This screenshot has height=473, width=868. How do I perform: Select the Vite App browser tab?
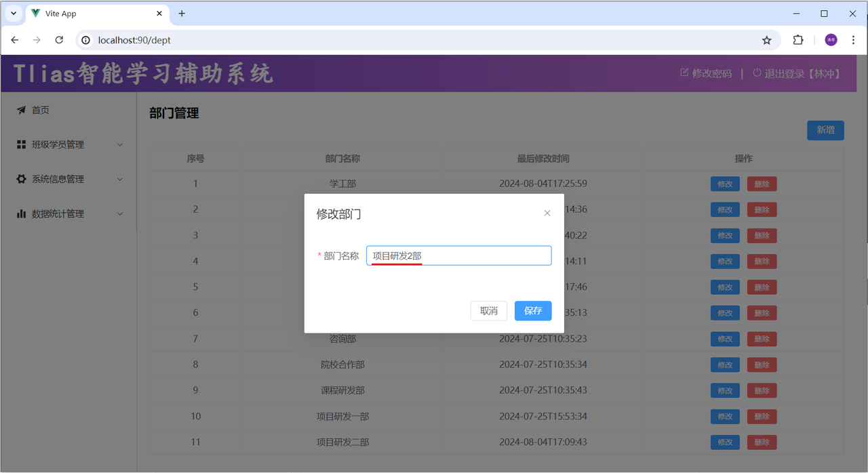tap(81, 14)
